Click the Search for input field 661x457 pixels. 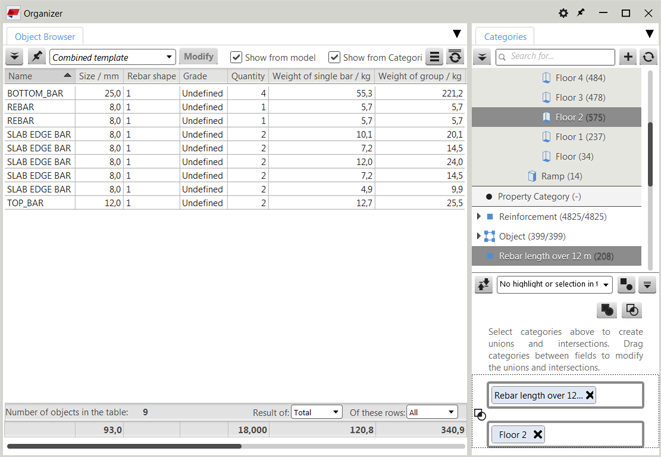[x=555, y=57]
